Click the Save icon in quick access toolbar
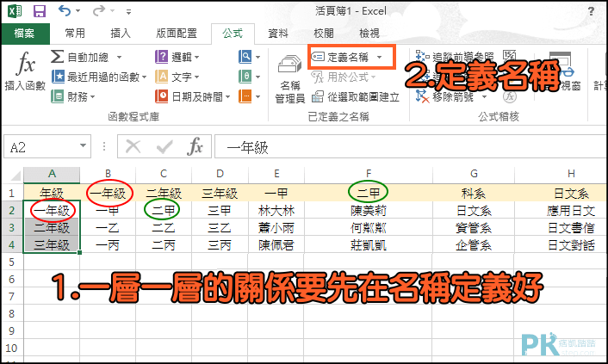Viewport: 608px width, 364px height. coord(40,11)
